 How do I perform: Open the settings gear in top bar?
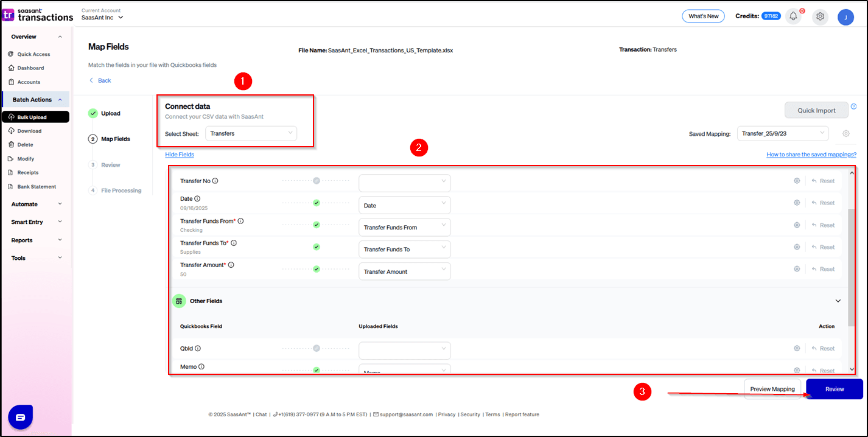point(820,16)
